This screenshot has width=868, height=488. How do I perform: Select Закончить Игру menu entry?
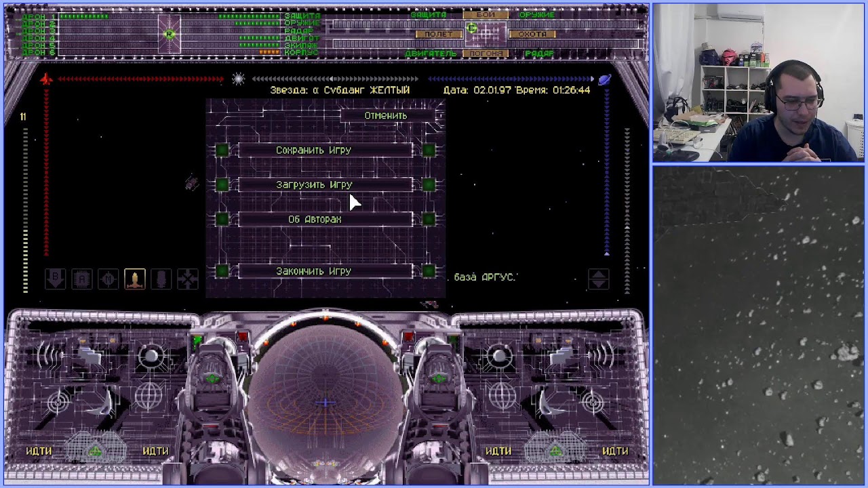point(325,271)
